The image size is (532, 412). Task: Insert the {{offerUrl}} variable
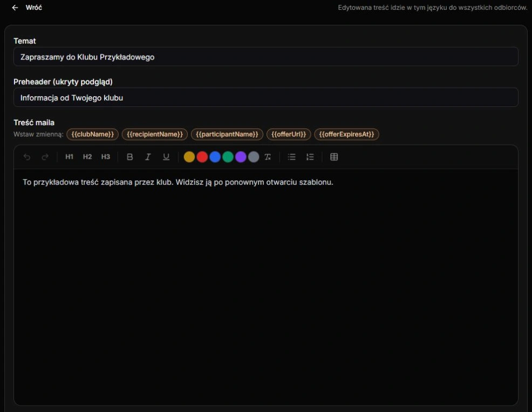click(289, 134)
